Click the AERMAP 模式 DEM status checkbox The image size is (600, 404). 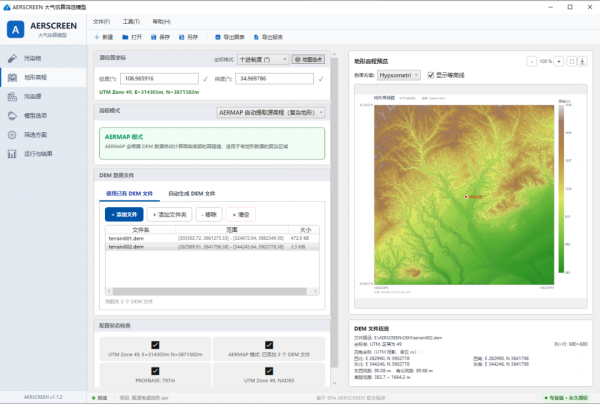click(269, 345)
